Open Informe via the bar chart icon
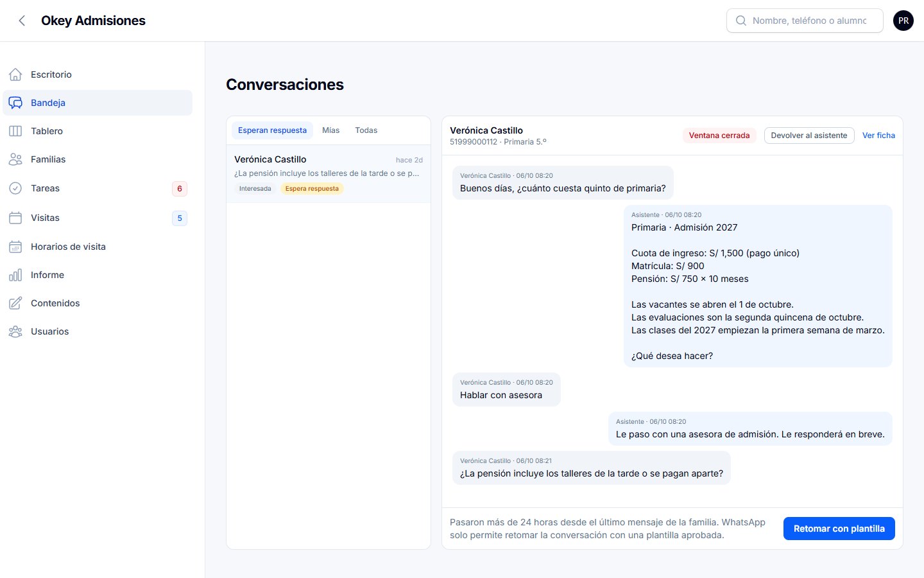Screen dimensions: 924x578 point(15,275)
